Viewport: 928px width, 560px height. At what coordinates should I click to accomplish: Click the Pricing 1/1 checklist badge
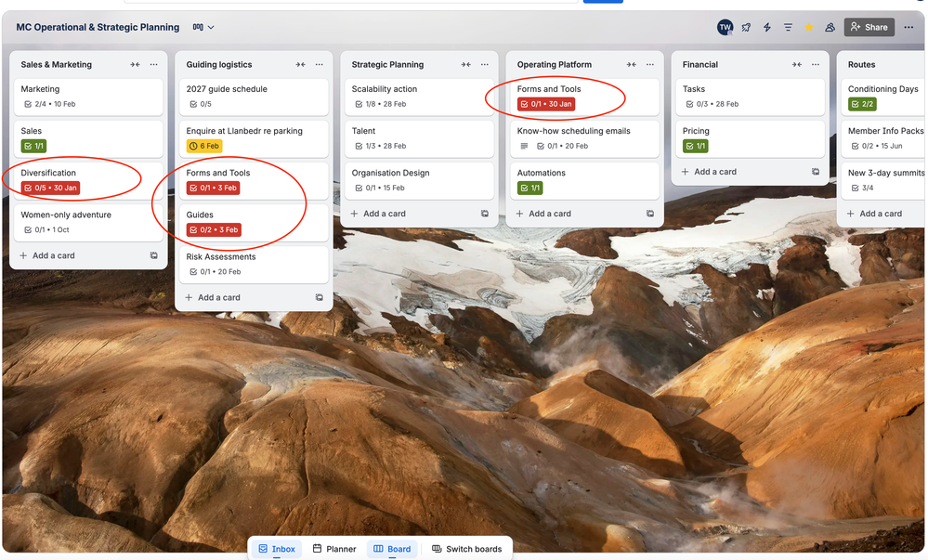point(696,146)
